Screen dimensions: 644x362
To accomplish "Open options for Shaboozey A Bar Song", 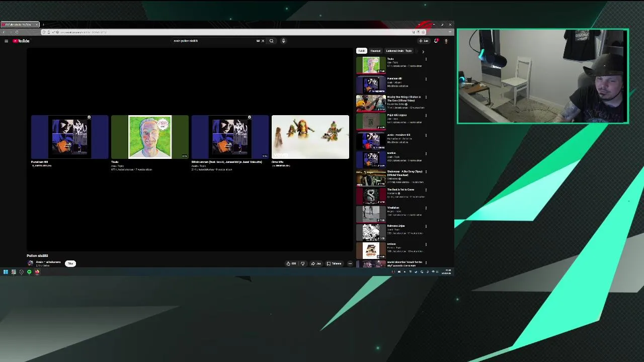I will click(x=426, y=171).
